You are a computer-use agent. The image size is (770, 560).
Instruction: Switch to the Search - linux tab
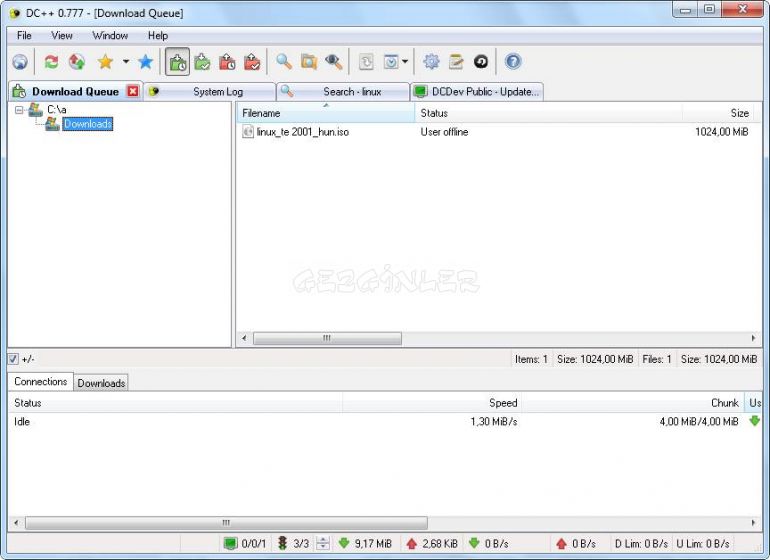(x=343, y=91)
